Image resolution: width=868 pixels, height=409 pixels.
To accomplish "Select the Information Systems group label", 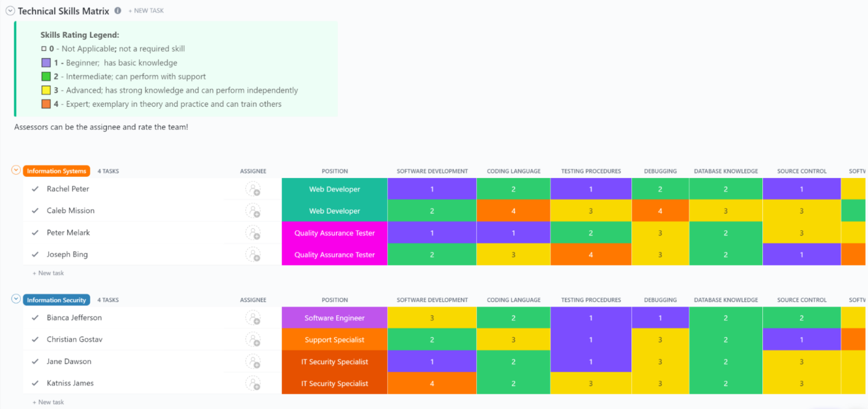I will pyautogui.click(x=56, y=171).
